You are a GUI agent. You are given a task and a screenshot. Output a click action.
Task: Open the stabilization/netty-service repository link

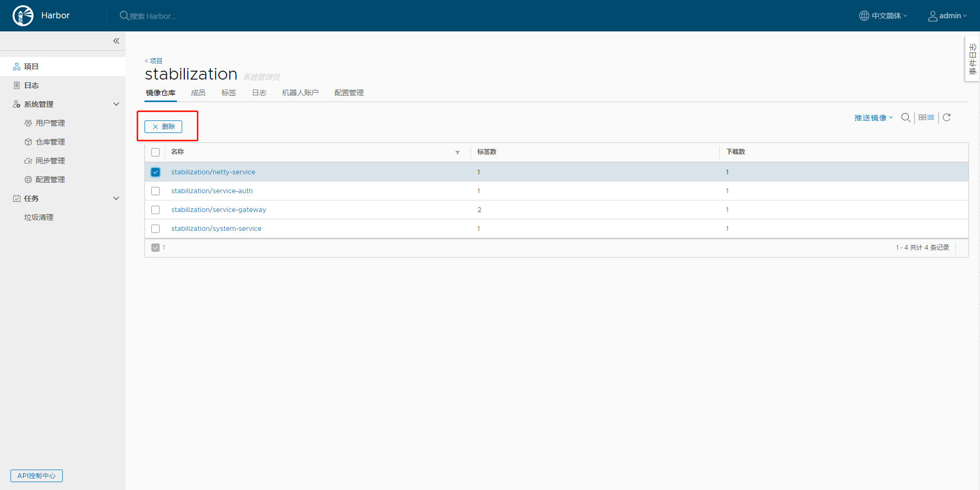pyautogui.click(x=213, y=172)
